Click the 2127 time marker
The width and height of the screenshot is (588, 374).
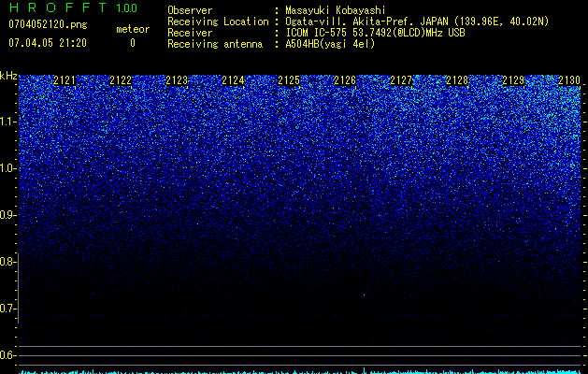401,80
